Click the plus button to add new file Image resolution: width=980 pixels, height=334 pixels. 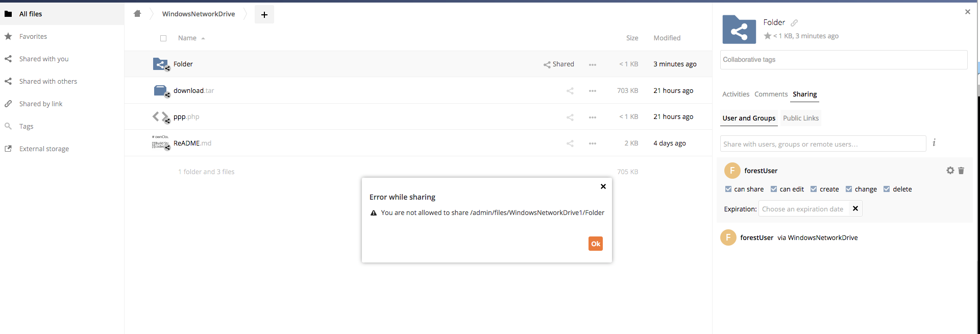pos(264,14)
